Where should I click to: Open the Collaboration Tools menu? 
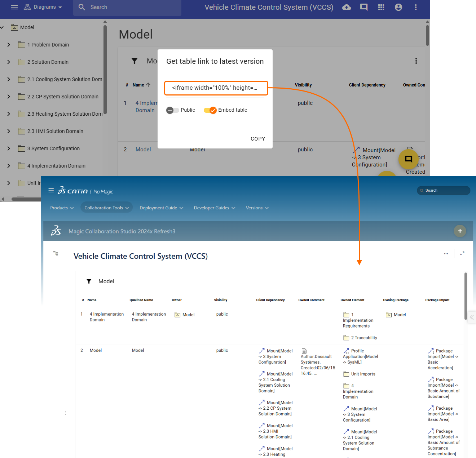[107, 208]
